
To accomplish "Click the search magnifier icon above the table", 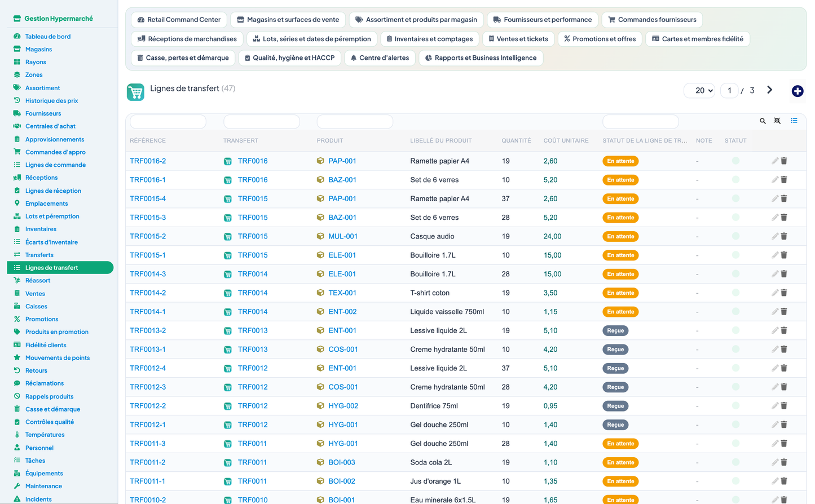I will 763,121.
